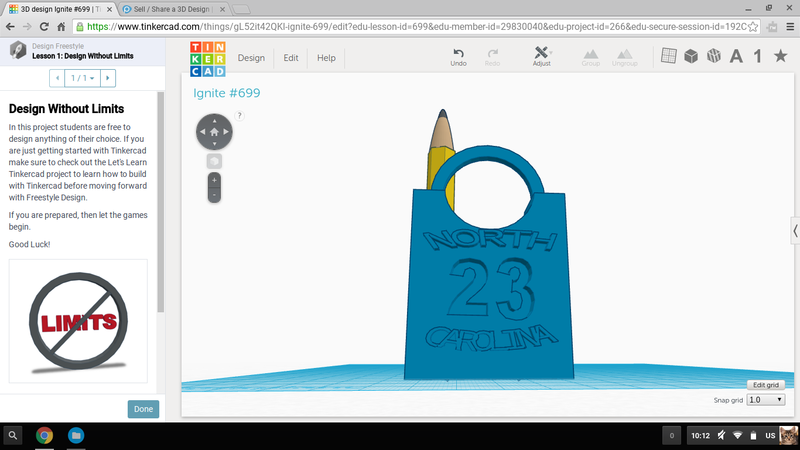Screen dimensions: 800x450
Task: Expand the collapsed right side shapes panel
Action: pyautogui.click(x=795, y=230)
